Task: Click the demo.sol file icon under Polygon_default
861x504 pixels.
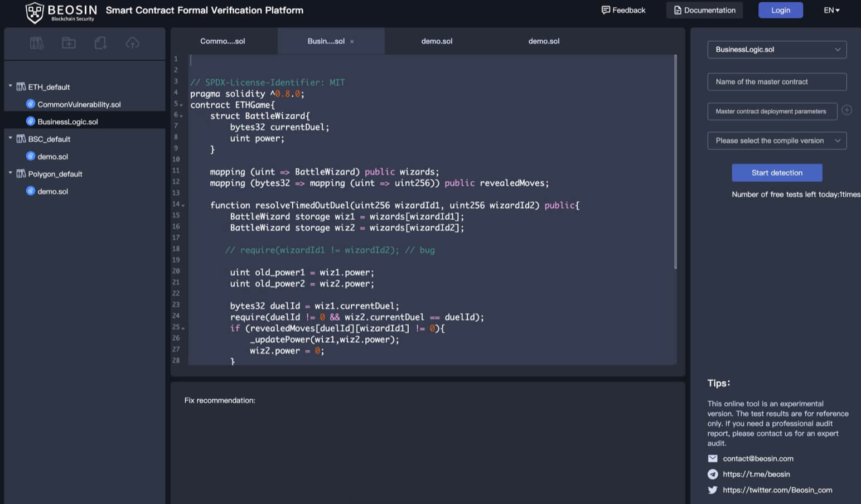Action: [x=31, y=191]
